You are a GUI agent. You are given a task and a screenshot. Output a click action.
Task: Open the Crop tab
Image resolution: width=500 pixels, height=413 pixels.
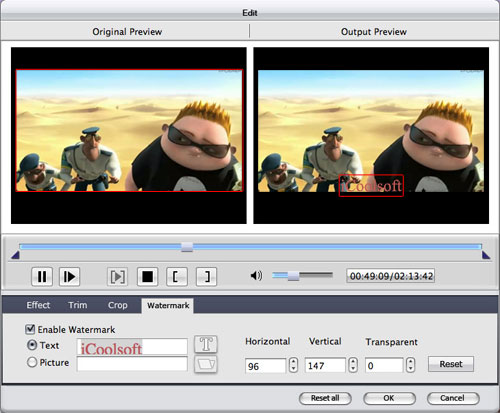tap(118, 305)
